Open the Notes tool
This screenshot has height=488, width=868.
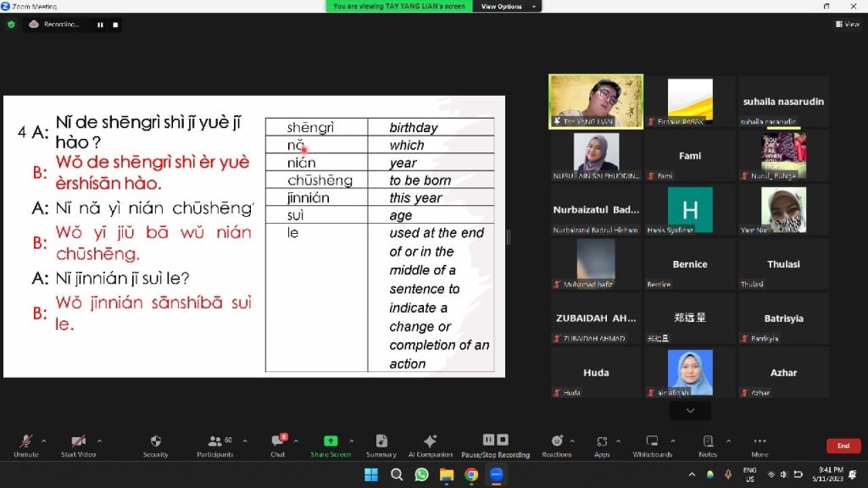click(x=708, y=445)
